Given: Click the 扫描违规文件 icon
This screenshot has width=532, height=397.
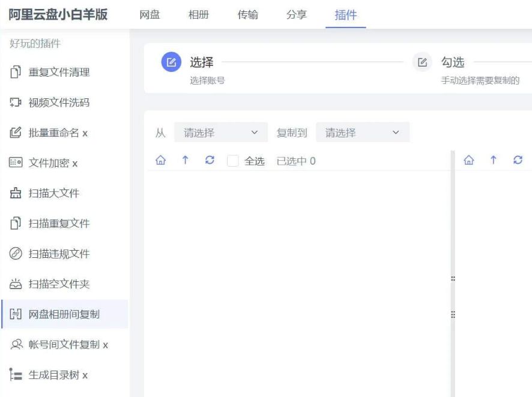Looking at the screenshot, I should (16, 254).
